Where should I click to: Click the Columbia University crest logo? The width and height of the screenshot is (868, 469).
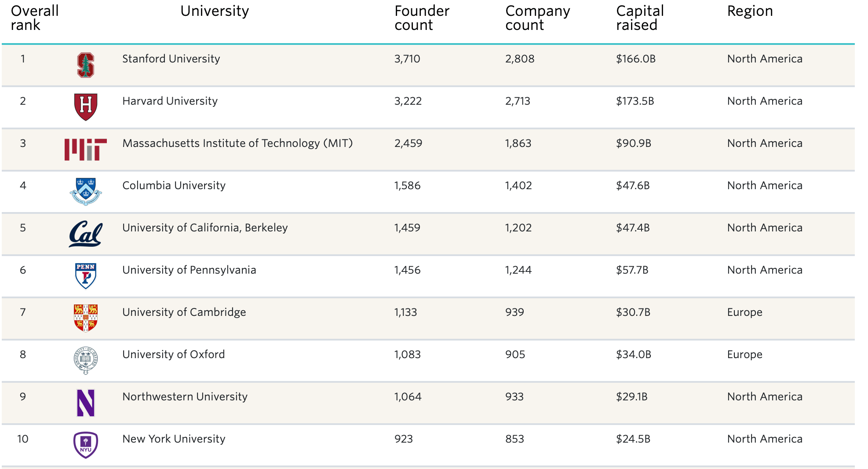(x=86, y=191)
